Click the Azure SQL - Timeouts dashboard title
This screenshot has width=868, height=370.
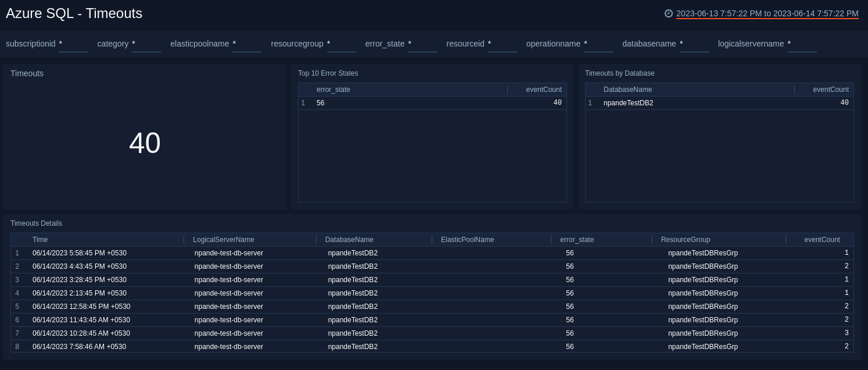[x=74, y=13]
